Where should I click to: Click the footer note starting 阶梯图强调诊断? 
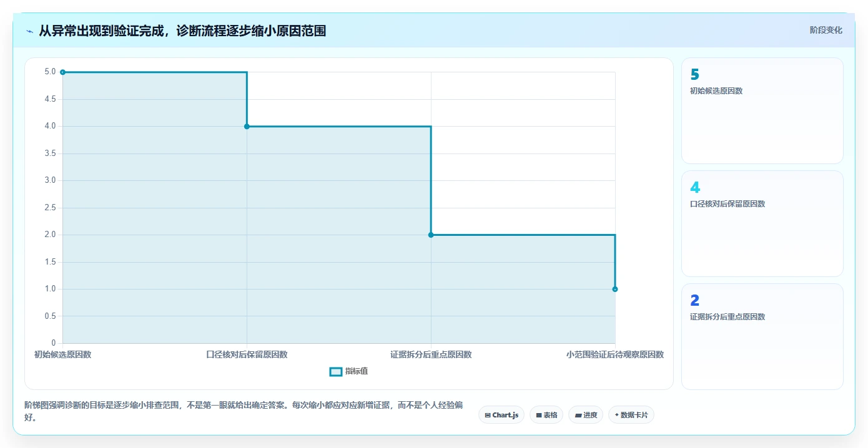pos(244,411)
